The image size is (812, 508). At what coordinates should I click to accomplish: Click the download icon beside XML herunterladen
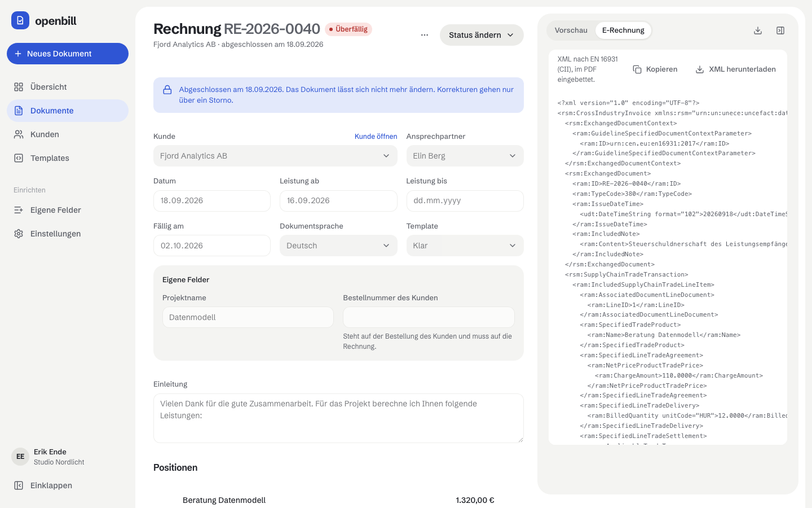click(x=700, y=69)
